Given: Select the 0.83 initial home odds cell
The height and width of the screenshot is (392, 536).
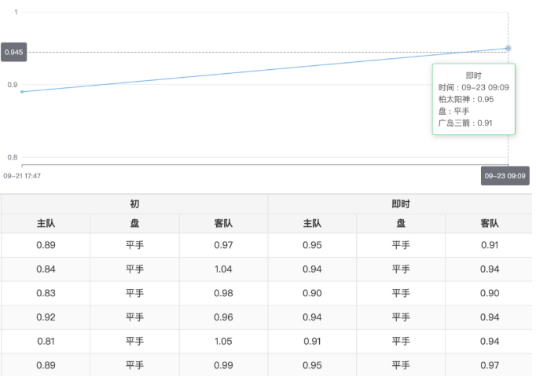Looking at the screenshot, I should click(46, 294).
